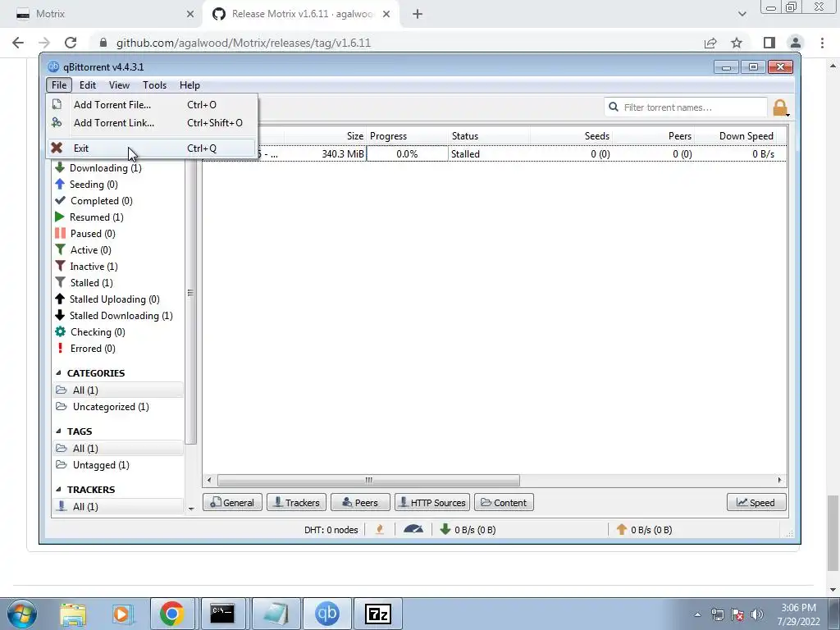This screenshot has height=630, width=840.
Task: Collapse the CATEGORIES section
Action: 58,373
